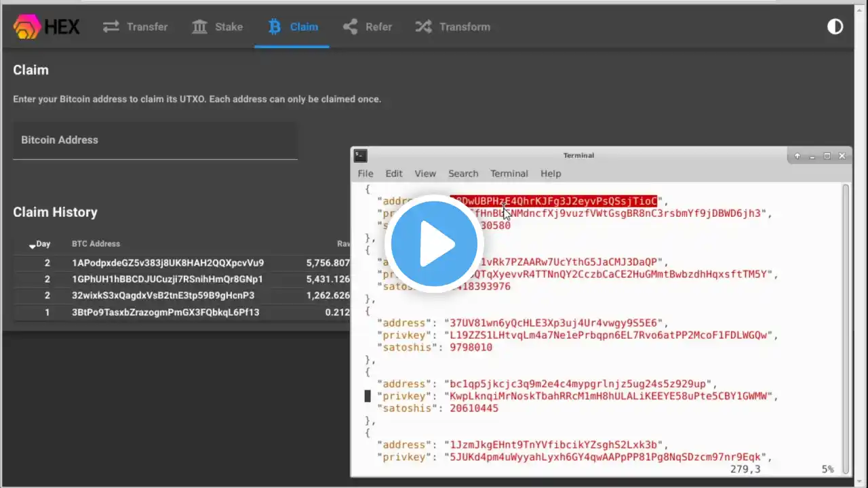The width and height of the screenshot is (868, 488).
Task: Open the File menu in Terminal
Action: 366,174
